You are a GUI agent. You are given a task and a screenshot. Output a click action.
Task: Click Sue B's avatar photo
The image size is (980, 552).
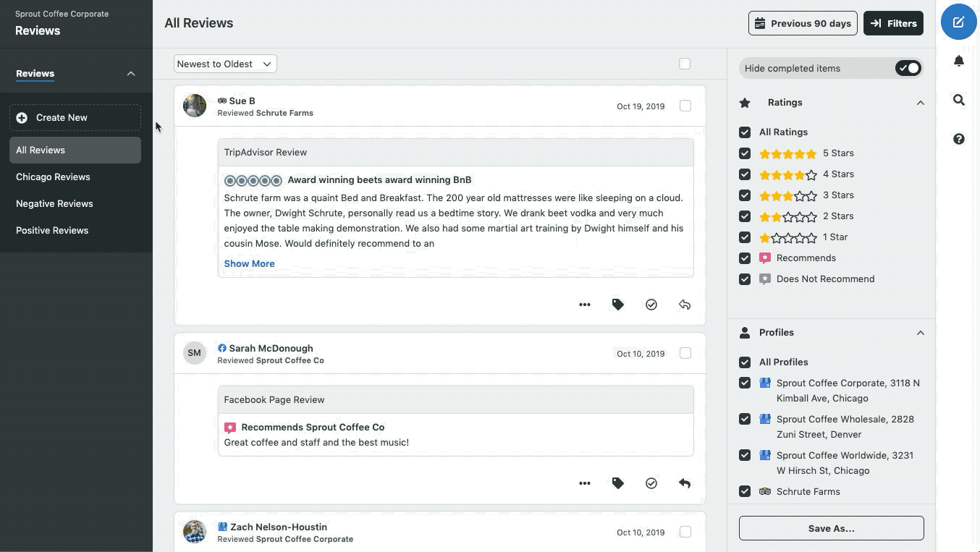pos(195,106)
